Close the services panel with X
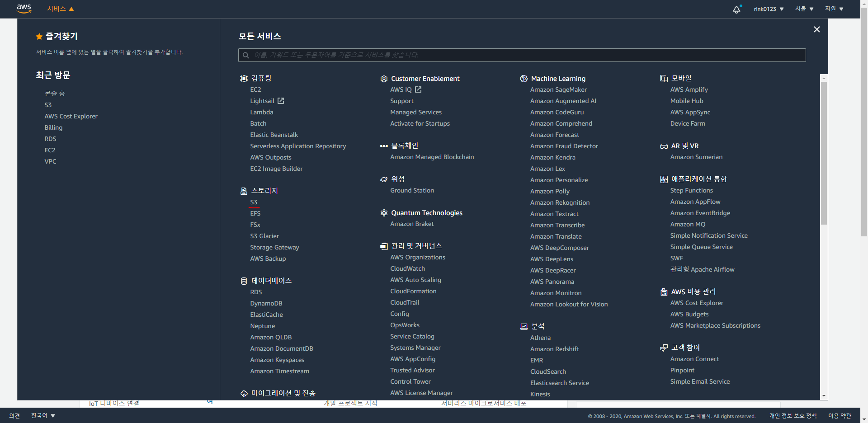868x423 pixels. click(x=816, y=29)
